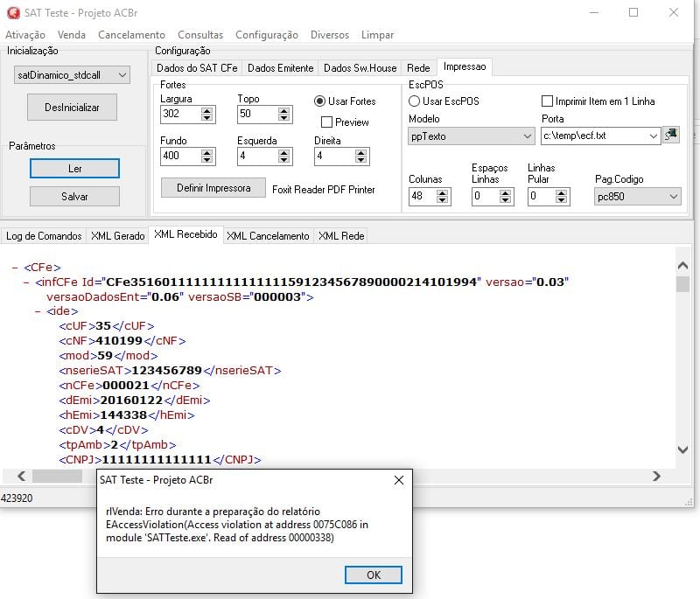The image size is (700, 599).
Task: Increase the Colunas value with up arrow
Action: click(x=442, y=192)
